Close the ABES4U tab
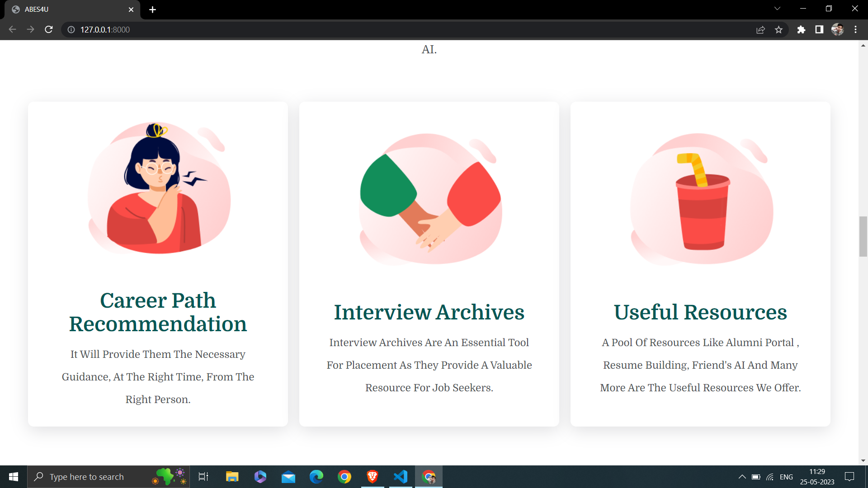 (131, 9)
